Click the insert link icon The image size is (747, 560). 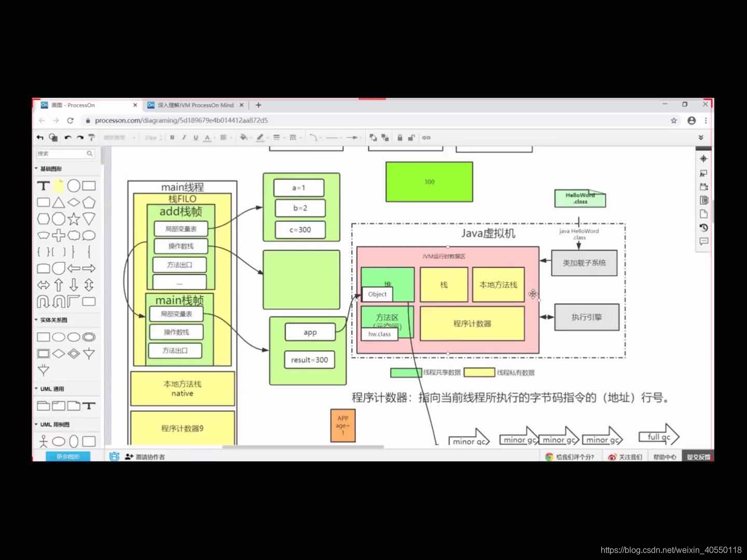click(426, 137)
